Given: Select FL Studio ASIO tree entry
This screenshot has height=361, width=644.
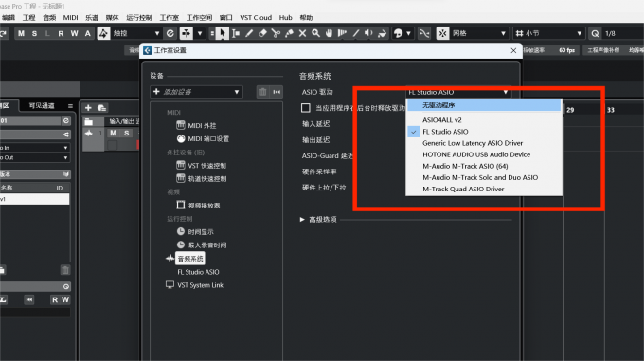Looking at the screenshot, I should (198, 272).
